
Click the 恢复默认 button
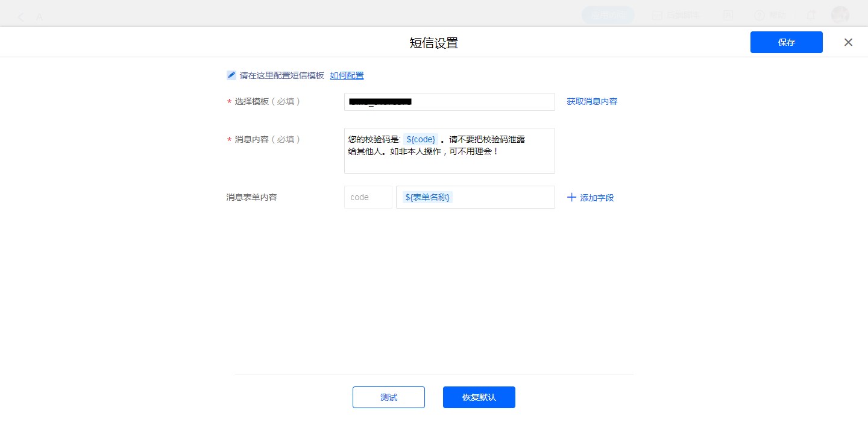479,397
